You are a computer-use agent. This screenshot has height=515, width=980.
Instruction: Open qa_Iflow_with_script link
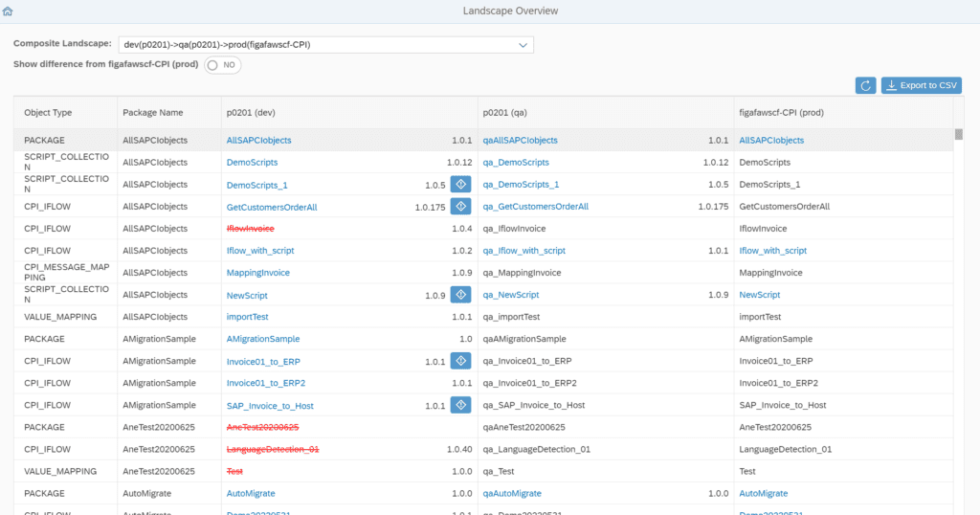click(x=523, y=250)
